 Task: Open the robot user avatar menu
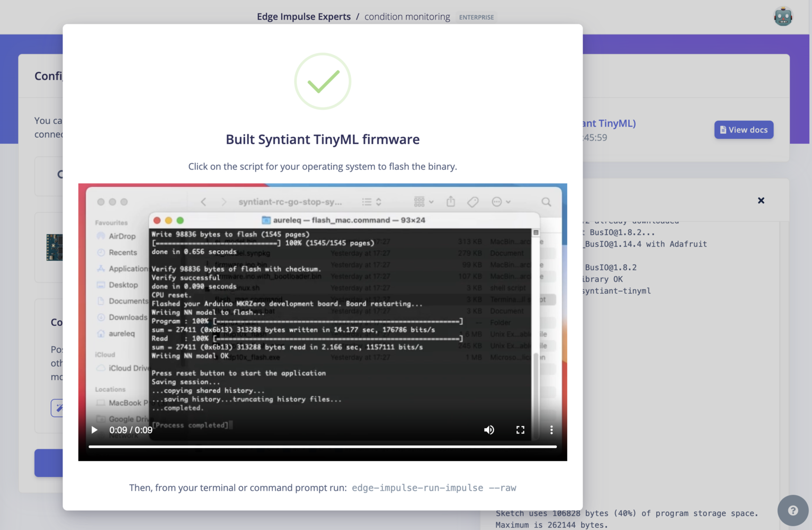point(783,16)
